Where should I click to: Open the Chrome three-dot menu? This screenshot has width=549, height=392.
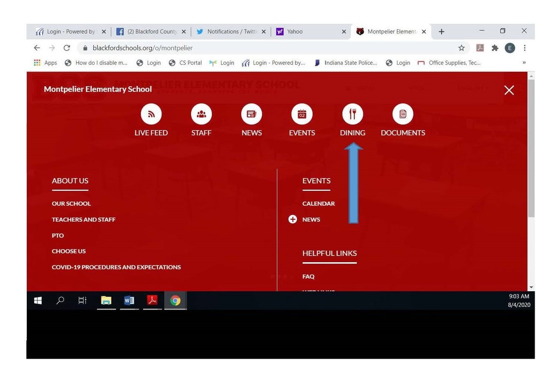524,48
